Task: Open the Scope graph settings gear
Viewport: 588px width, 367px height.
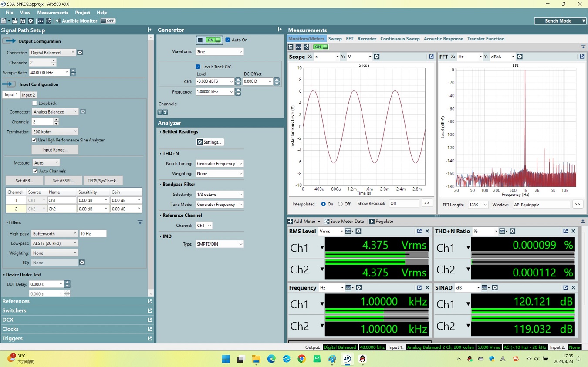Action: pyautogui.click(x=377, y=57)
